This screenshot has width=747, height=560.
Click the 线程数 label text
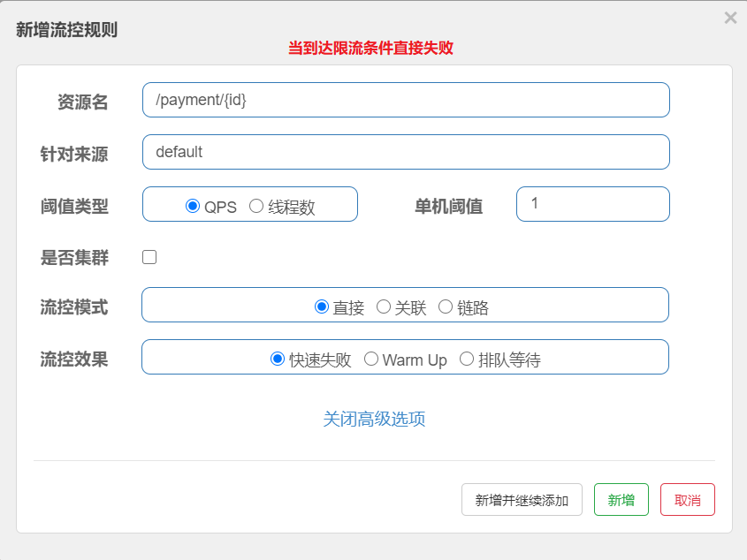[292, 208]
